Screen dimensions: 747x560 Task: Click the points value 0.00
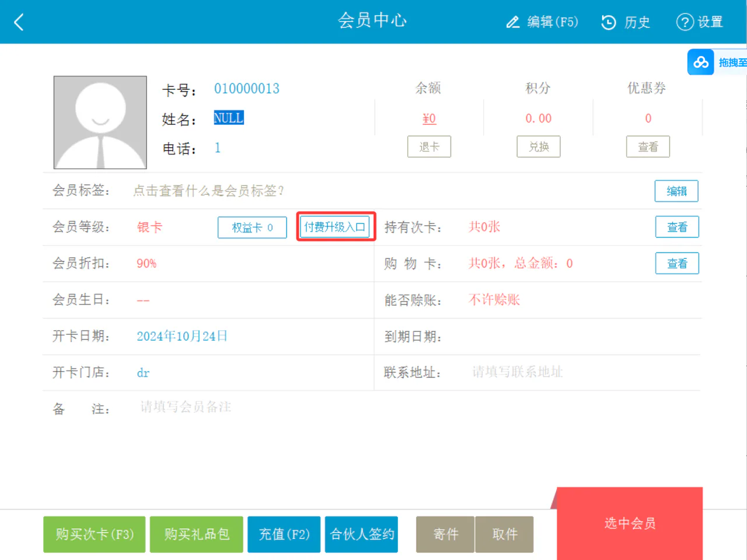(x=539, y=118)
